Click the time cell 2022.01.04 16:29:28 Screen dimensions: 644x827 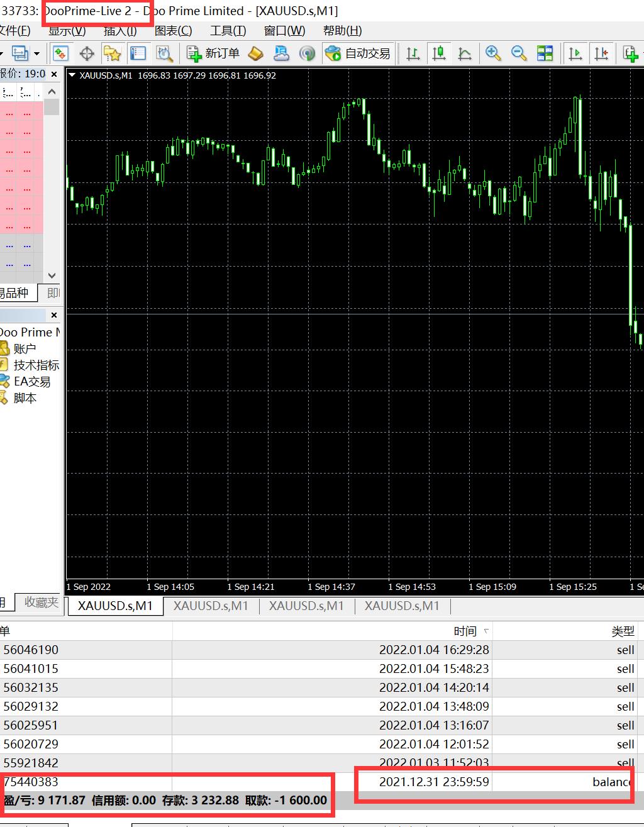pos(434,650)
